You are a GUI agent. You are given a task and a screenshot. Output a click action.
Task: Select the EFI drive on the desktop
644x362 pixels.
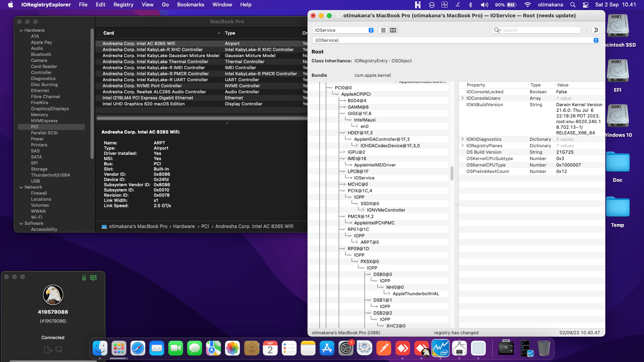point(617,75)
